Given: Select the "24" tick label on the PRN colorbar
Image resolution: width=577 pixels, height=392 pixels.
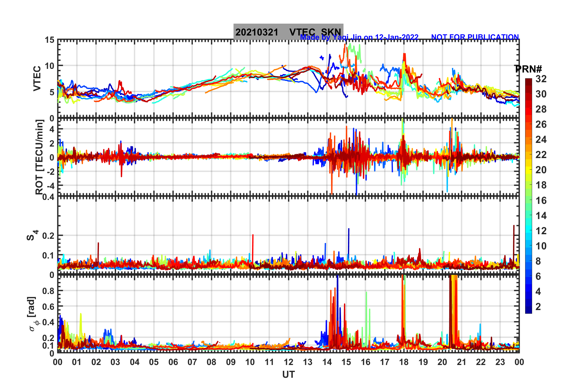Looking at the screenshot, I should 541,140.
